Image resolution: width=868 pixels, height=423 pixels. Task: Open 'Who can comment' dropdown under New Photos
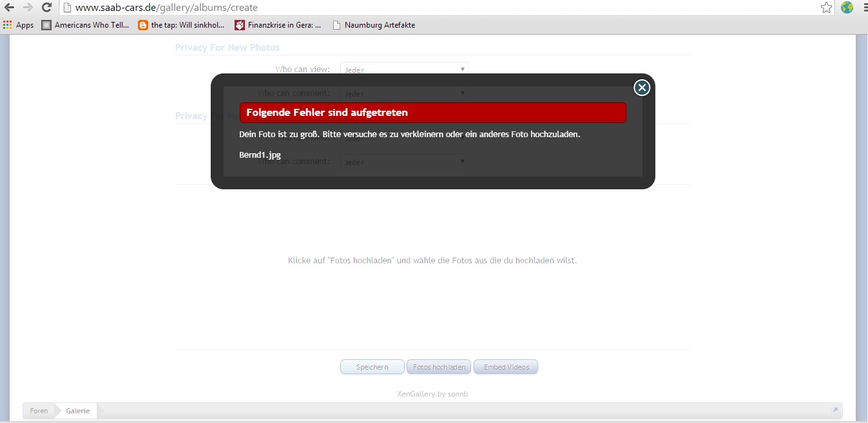[x=404, y=93]
